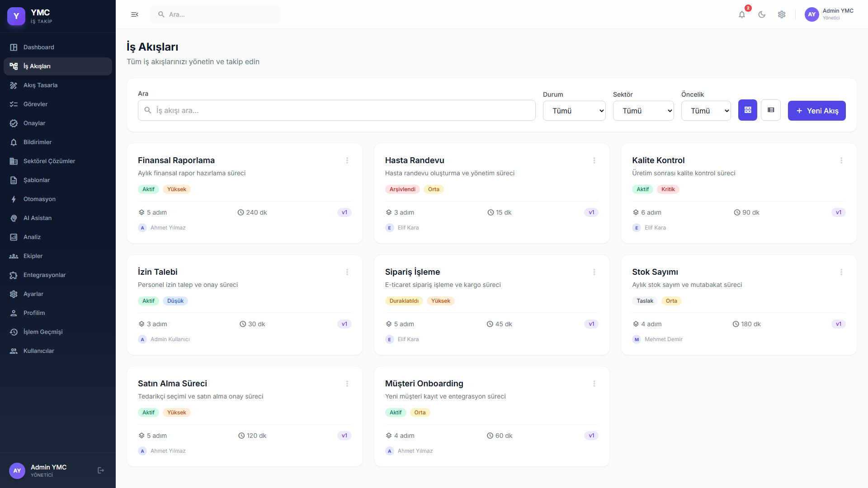Viewport: 868px width, 488px height.
Task: Switch to grid view
Action: (748, 110)
